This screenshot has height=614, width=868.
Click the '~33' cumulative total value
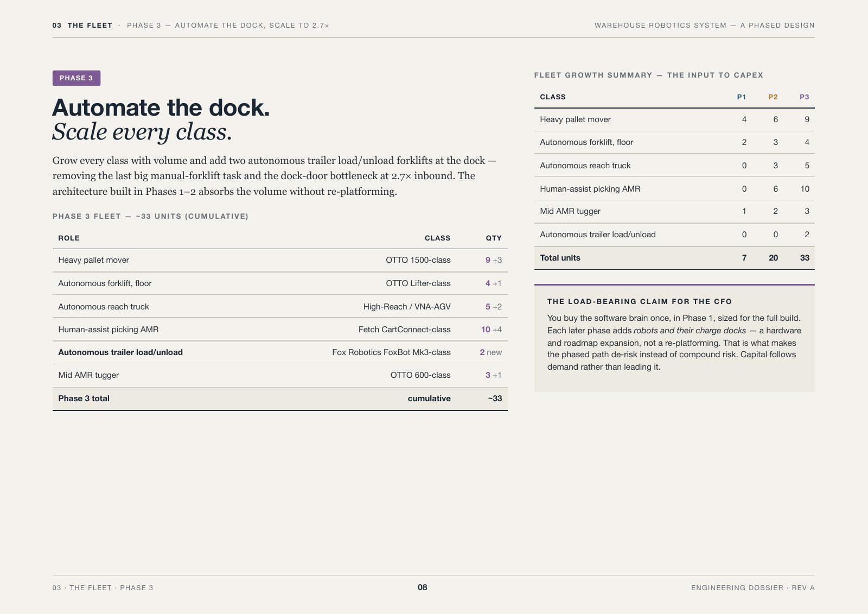[495, 398]
